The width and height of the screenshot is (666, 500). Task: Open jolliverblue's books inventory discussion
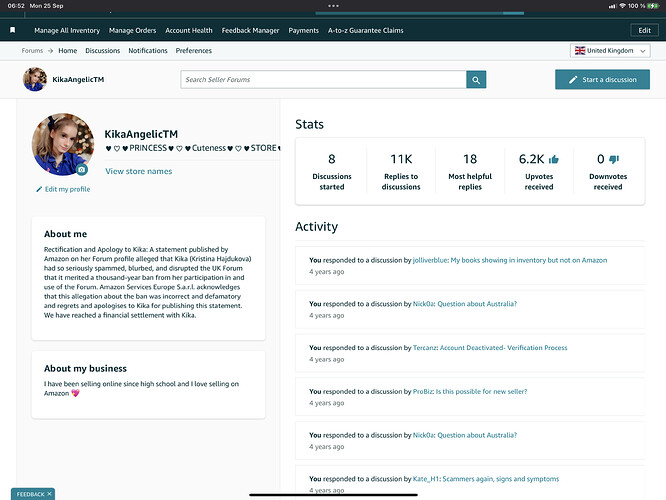(x=510, y=260)
